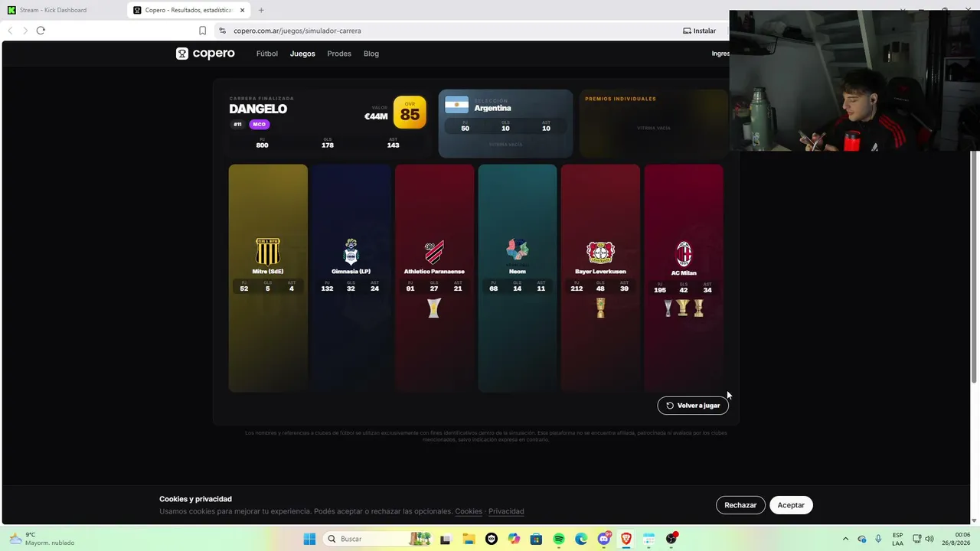980x551 pixels.
Task: Accept cookies with the Aceptar button
Action: pyautogui.click(x=791, y=505)
